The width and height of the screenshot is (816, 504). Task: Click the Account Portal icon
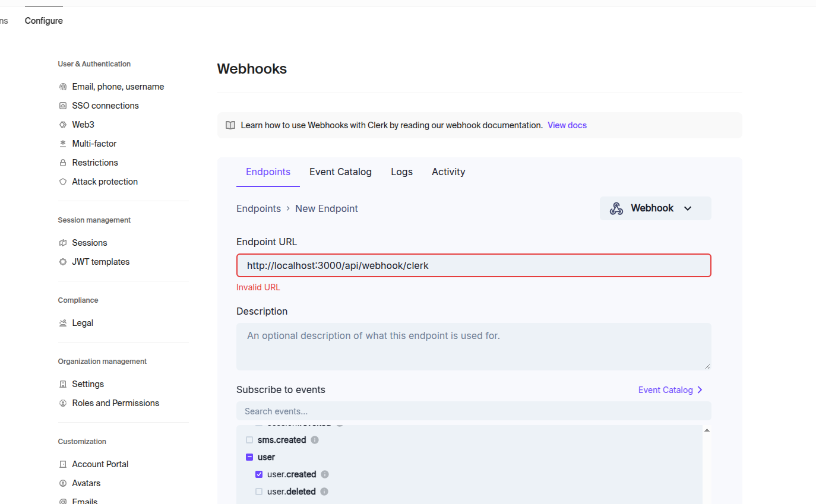coord(63,464)
